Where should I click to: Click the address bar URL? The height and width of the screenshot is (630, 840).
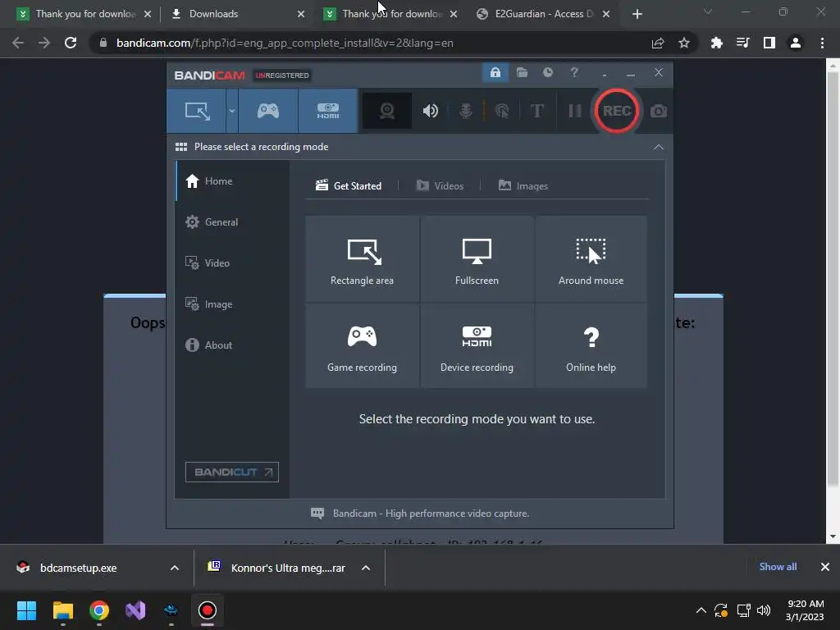pos(285,43)
